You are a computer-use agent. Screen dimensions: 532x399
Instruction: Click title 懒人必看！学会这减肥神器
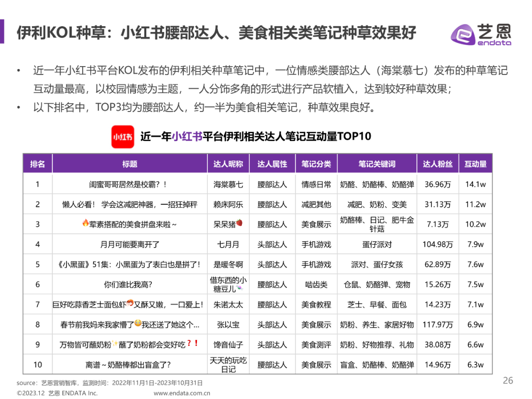(x=130, y=204)
